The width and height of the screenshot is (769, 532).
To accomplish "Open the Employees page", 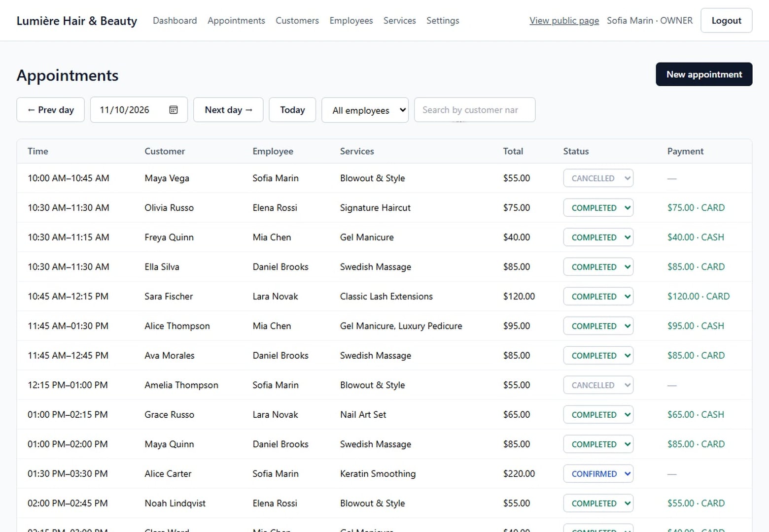I will [x=351, y=21].
